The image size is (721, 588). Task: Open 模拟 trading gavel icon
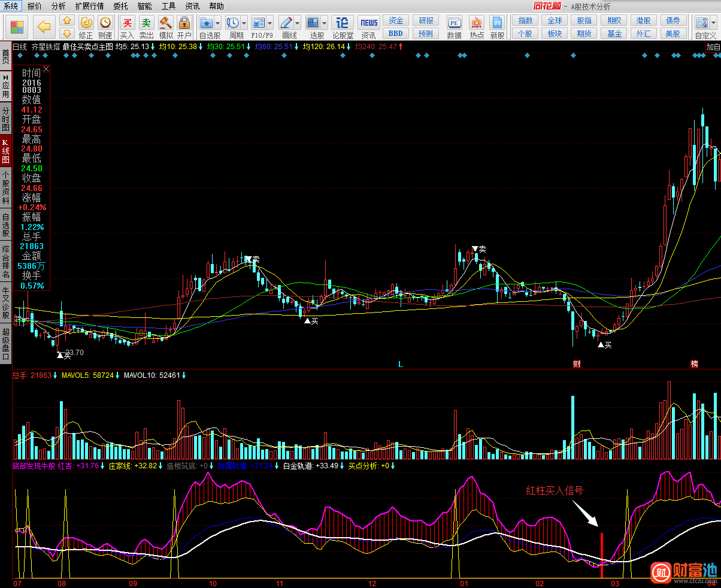pos(165,23)
